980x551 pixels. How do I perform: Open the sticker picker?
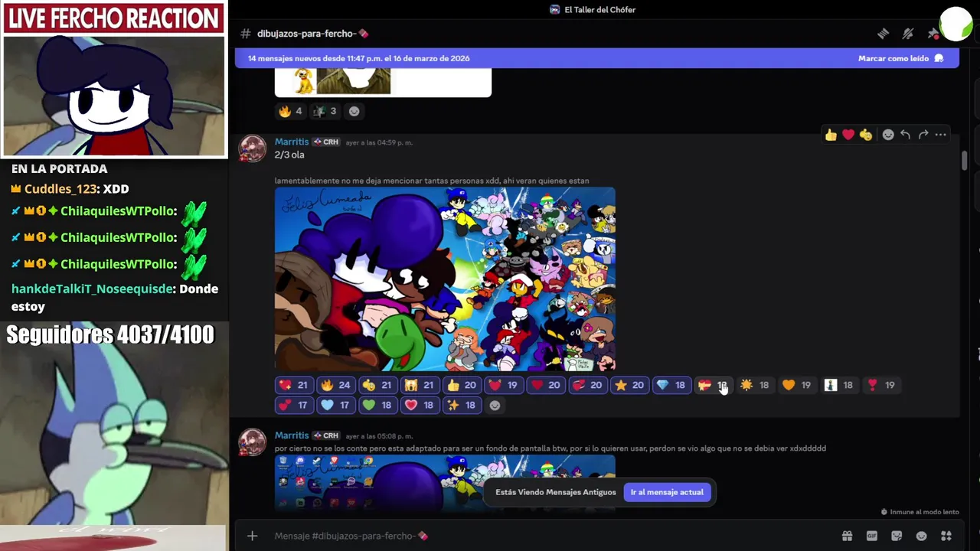[897, 536]
